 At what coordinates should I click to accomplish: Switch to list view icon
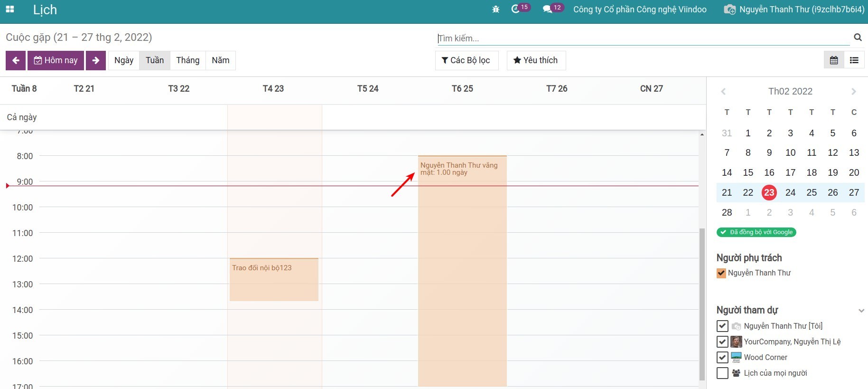pos(854,60)
